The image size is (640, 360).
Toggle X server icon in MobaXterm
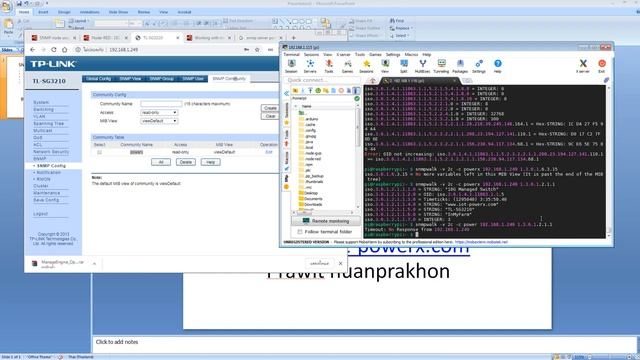pyautogui.click(x=583, y=66)
